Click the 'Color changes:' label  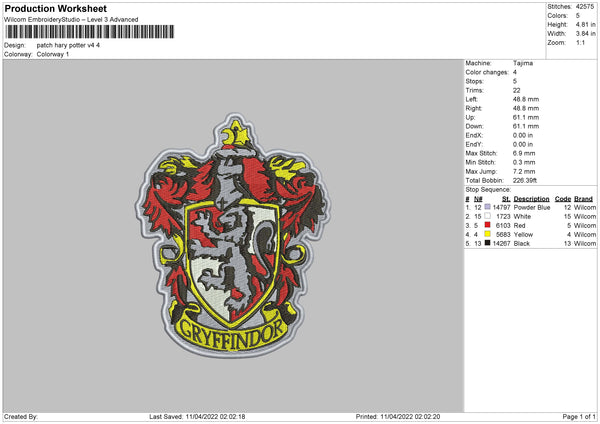[x=487, y=72]
